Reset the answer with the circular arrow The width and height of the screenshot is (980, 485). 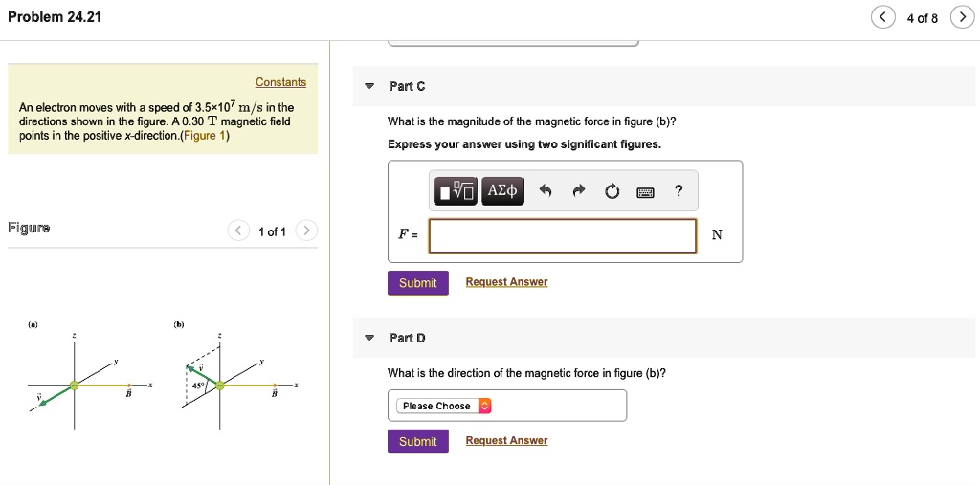coord(612,191)
